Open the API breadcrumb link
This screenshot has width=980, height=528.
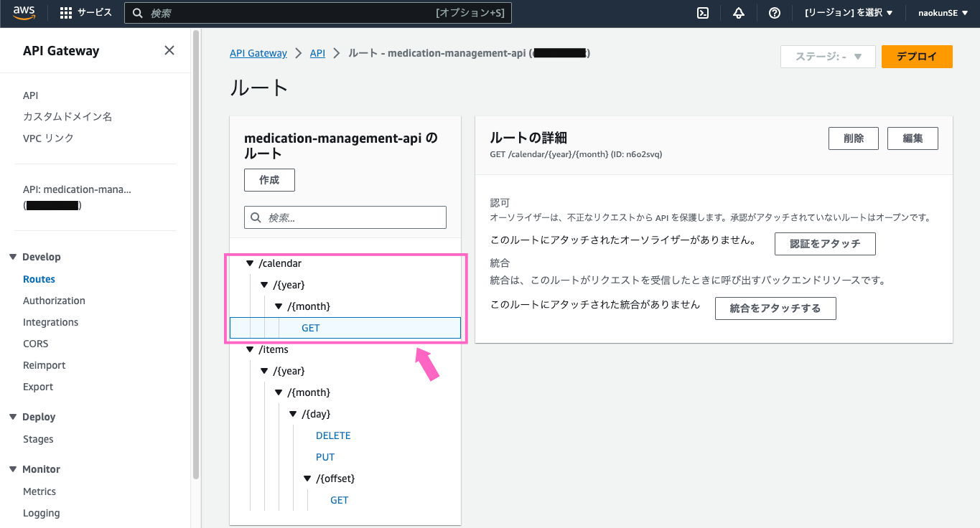tap(317, 53)
